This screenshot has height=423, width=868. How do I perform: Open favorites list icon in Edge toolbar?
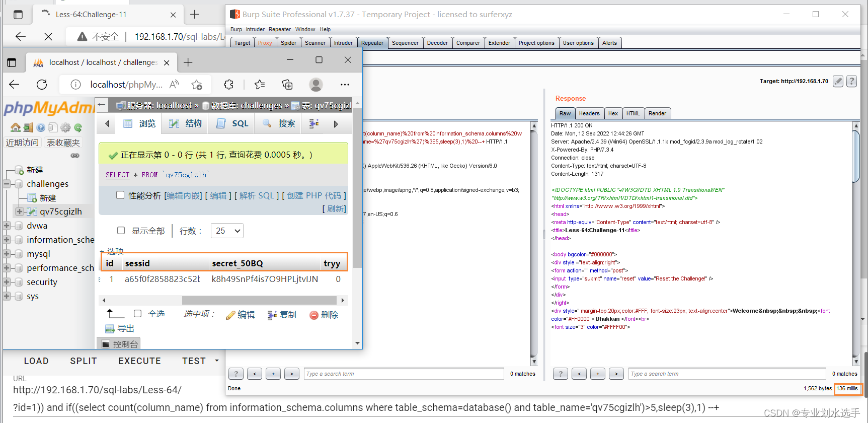tap(260, 85)
